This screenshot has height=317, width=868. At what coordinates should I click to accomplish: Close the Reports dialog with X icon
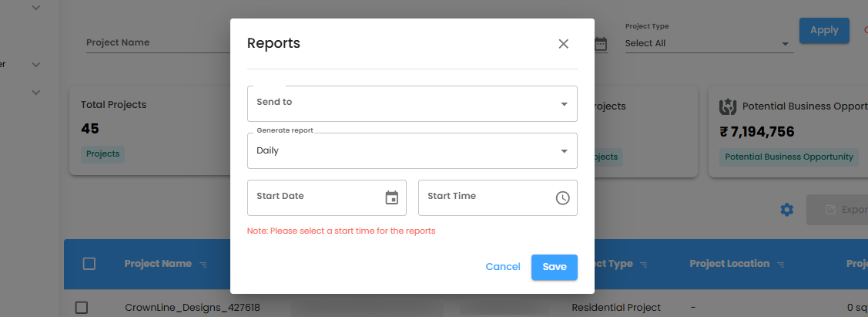[563, 44]
